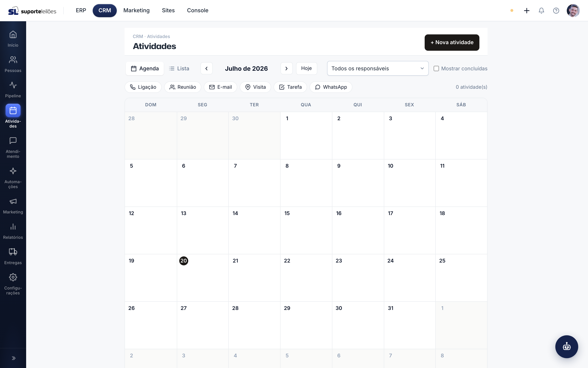Select July 10 calendar cell

(410, 183)
